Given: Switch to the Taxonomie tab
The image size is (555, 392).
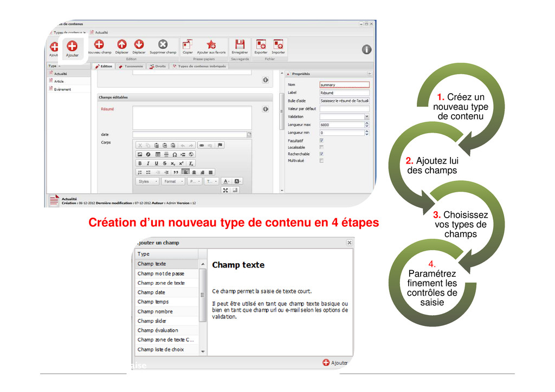Looking at the screenshot, I should [131, 66].
